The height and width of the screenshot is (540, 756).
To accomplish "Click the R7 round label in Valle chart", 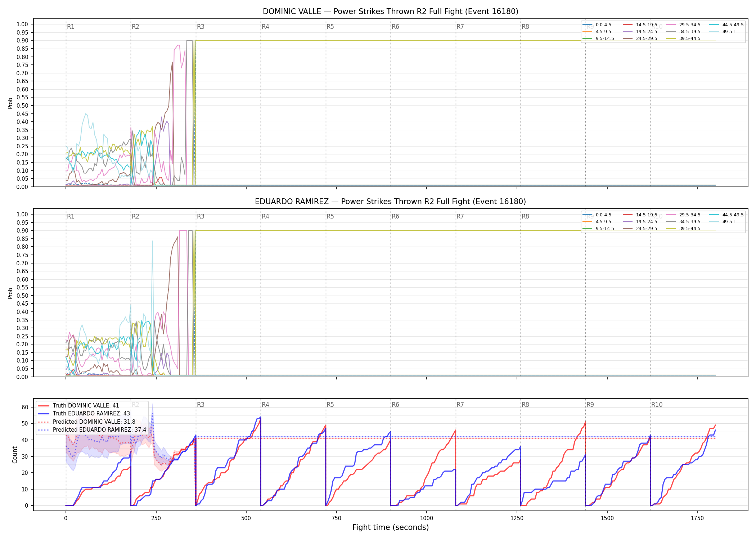I will pos(460,27).
